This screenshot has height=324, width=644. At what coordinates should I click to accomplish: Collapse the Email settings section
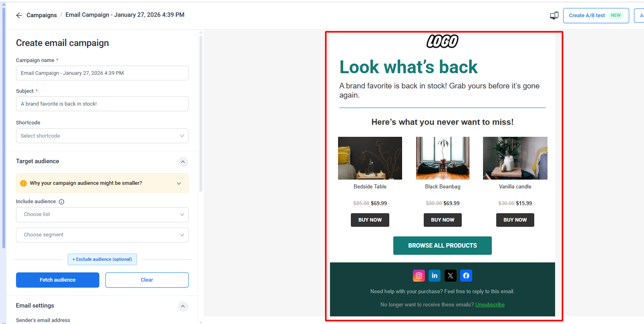pyautogui.click(x=183, y=306)
